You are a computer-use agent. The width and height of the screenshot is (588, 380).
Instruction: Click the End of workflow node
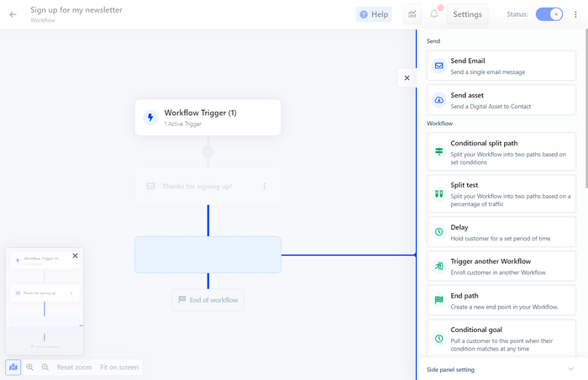tap(207, 299)
